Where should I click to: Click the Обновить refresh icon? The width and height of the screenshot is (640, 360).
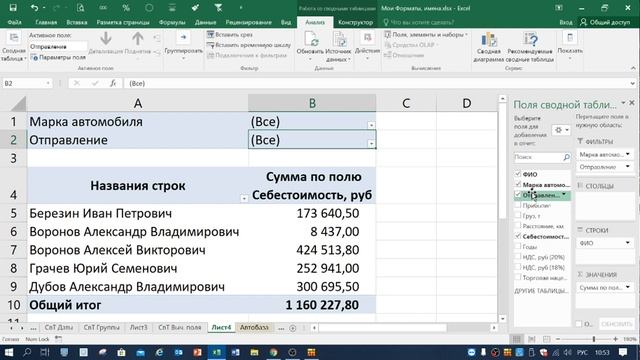[311, 40]
